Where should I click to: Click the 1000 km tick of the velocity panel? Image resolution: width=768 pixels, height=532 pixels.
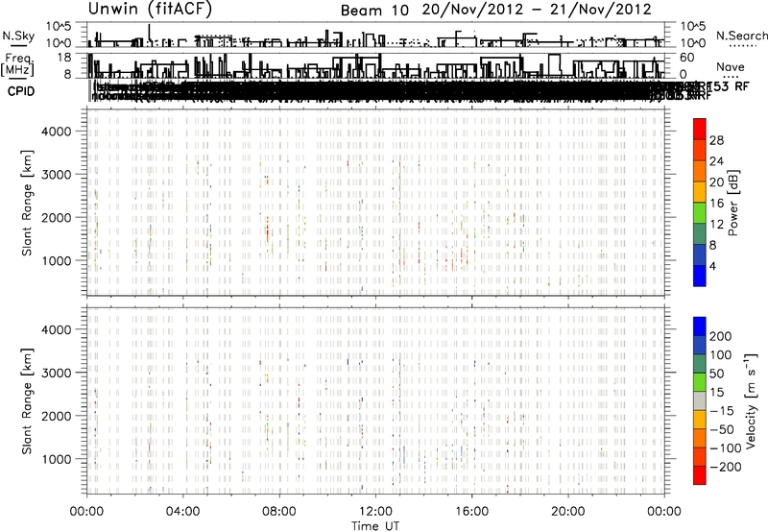[57, 459]
